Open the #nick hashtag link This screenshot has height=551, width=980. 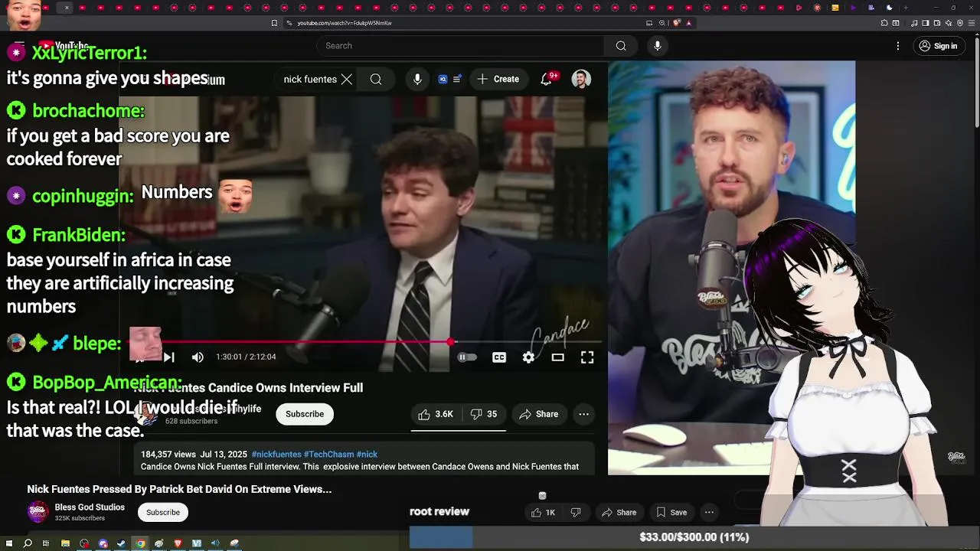[367, 455]
